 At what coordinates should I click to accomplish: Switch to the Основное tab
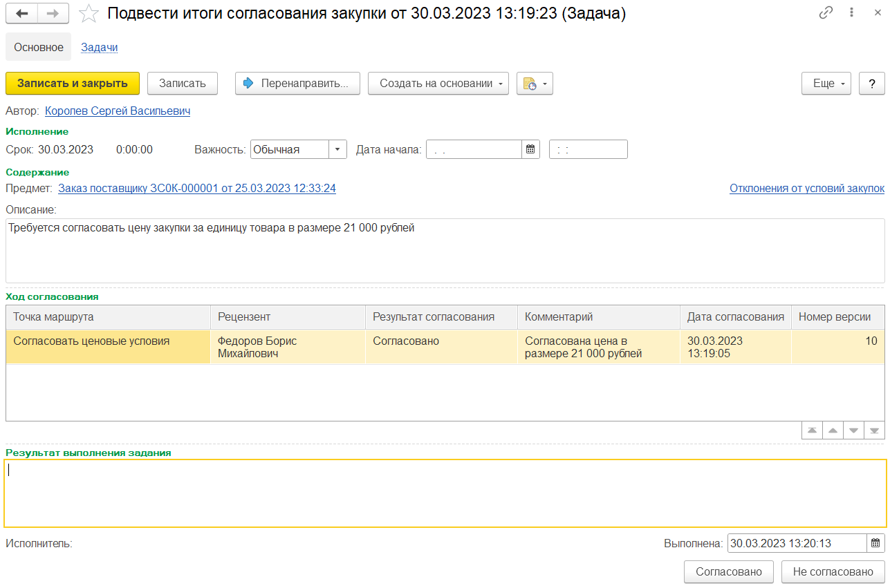(39, 47)
